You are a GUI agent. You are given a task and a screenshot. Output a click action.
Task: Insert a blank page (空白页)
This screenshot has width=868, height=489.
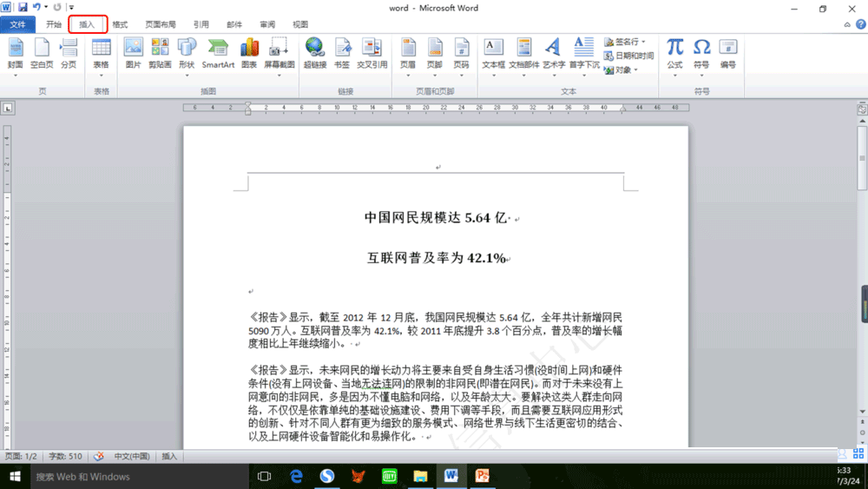click(42, 54)
